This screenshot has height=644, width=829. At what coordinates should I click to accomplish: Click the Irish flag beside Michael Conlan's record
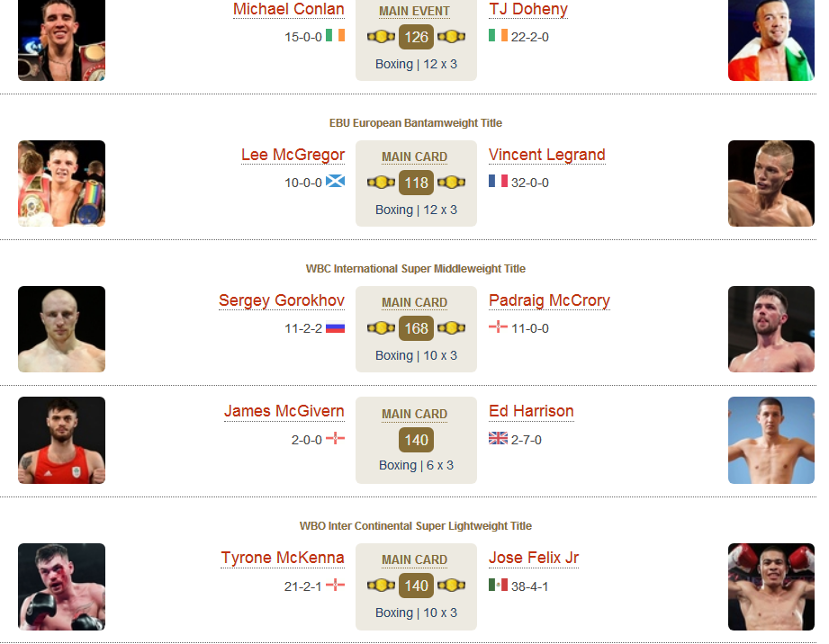335,35
